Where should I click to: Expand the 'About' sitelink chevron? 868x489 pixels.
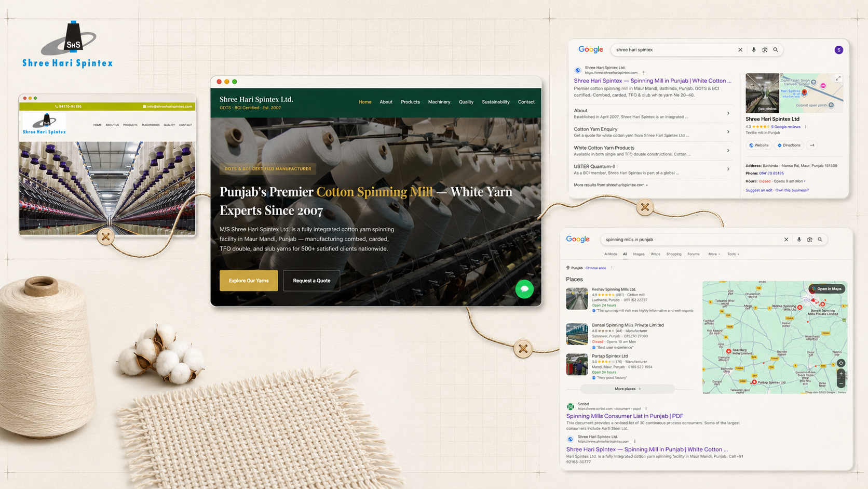point(728,113)
